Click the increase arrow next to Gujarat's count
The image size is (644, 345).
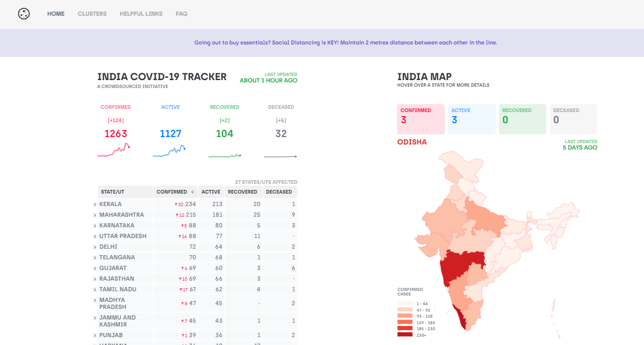coord(183,268)
